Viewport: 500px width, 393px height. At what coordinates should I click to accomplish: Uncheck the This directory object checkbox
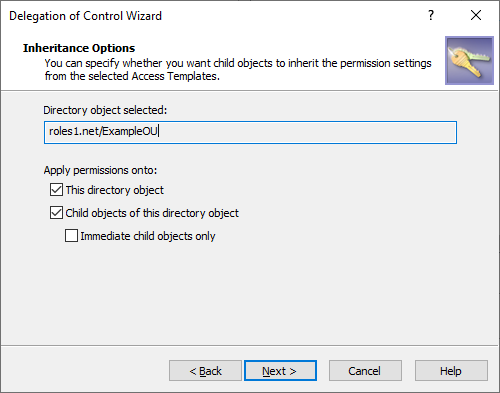(x=56, y=190)
